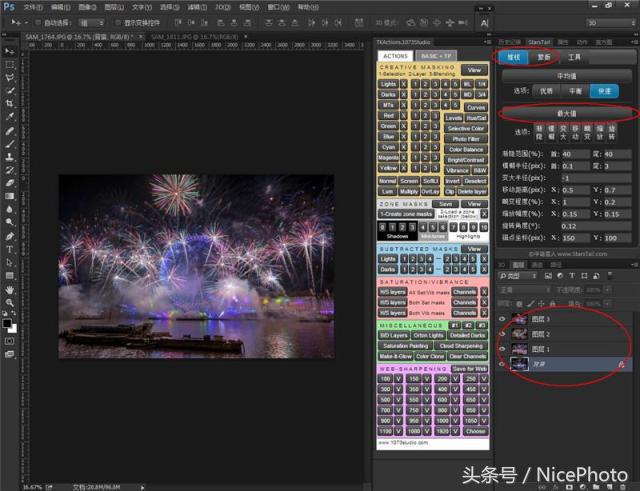
Task: Select the Hand tool
Action: [9, 290]
